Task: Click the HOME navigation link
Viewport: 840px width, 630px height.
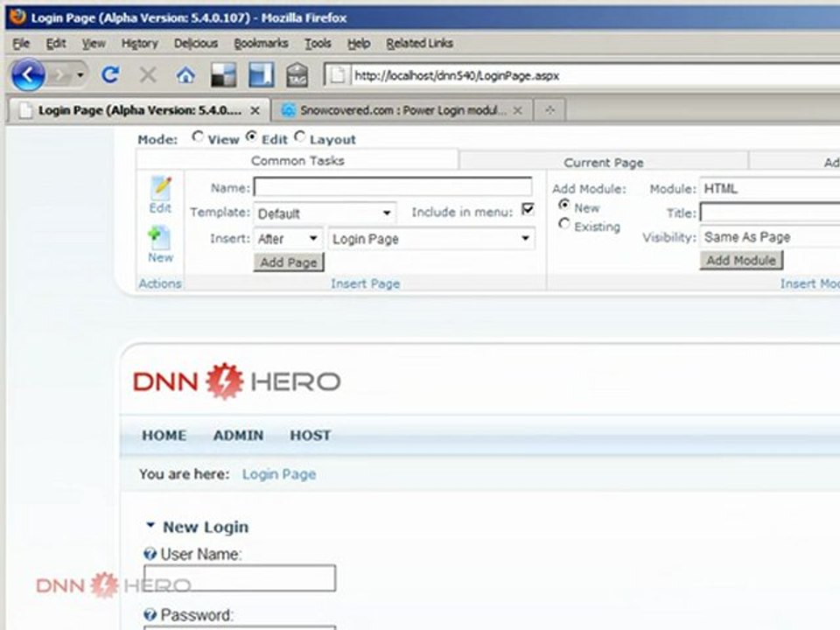Action: pyautogui.click(x=164, y=435)
